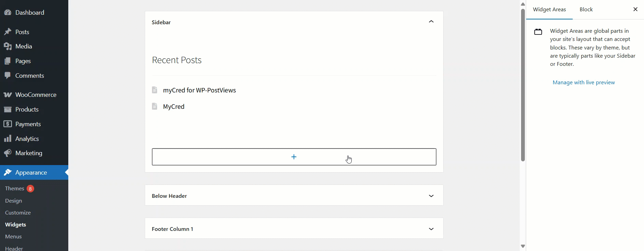Close the settings sidebar panel
Screen dimensions: 644x251
[x=635, y=10]
